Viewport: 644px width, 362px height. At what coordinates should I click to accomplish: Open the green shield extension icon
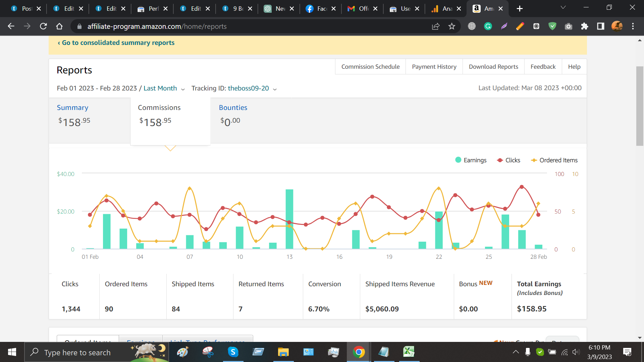pyautogui.click(x=552, y=26)
